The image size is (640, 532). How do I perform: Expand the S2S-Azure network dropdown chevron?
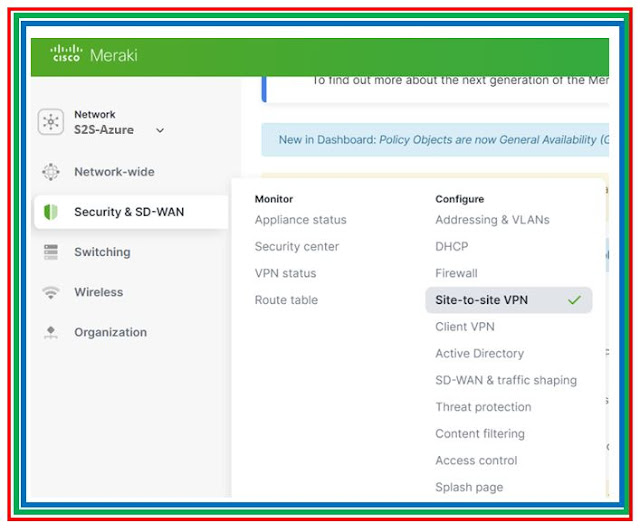coord(160,130)
